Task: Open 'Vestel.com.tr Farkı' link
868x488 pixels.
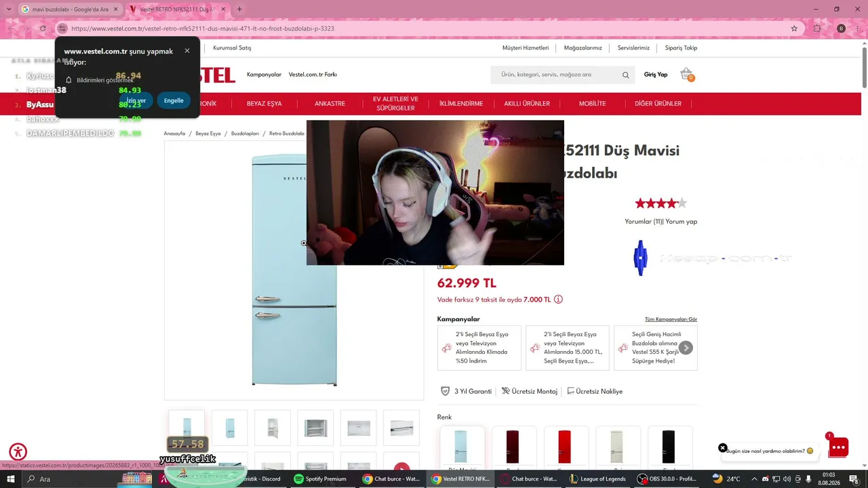Action: coord(313,75)
